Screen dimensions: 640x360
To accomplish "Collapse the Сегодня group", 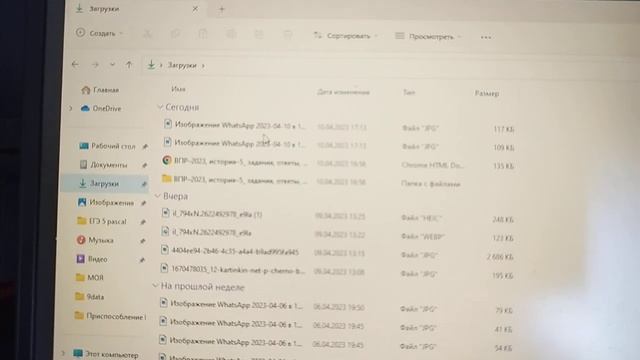I will pyautogui.click(x=160, y=107).
